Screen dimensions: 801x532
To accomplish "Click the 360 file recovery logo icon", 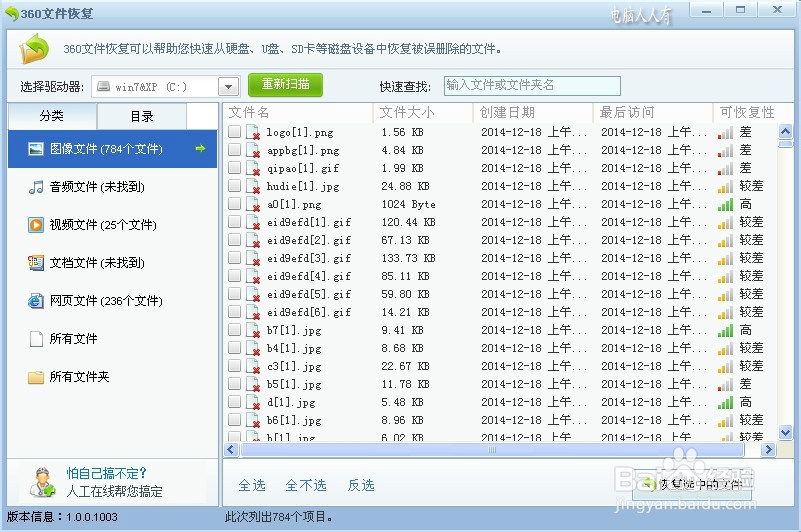I will (x=34, y=49).
